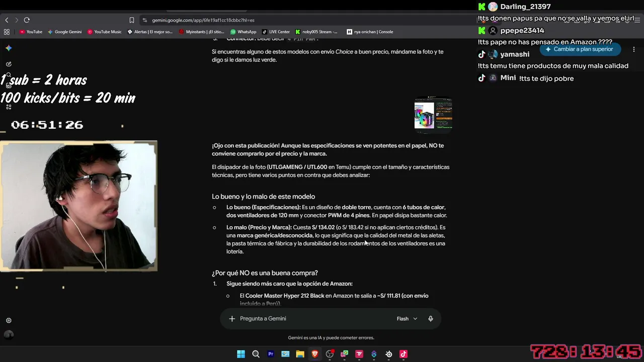Click the heading "¿Por qué NO es una buena compra?"
This screenshot has height=362, width=644.
[x=265, y=273]
